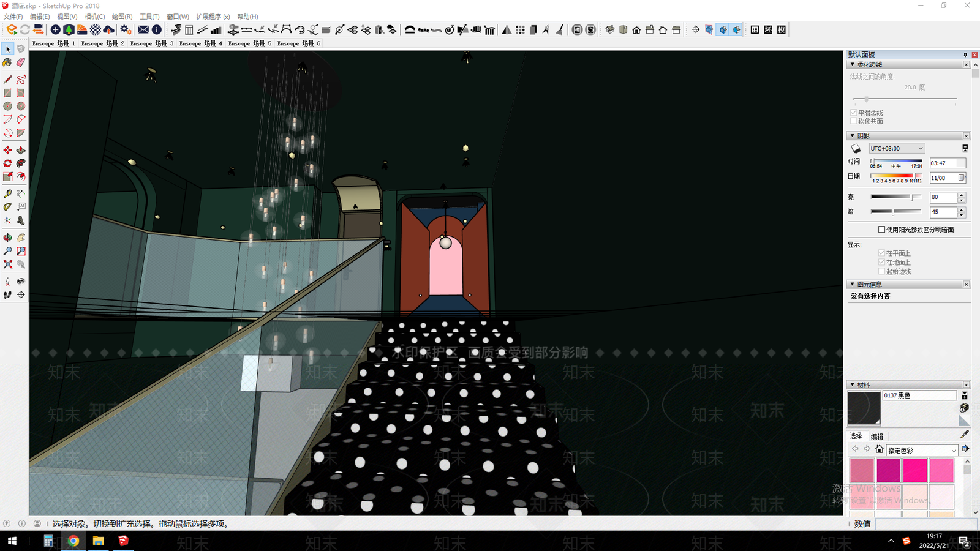Select the Scale tool

click(x=7, y=177)
